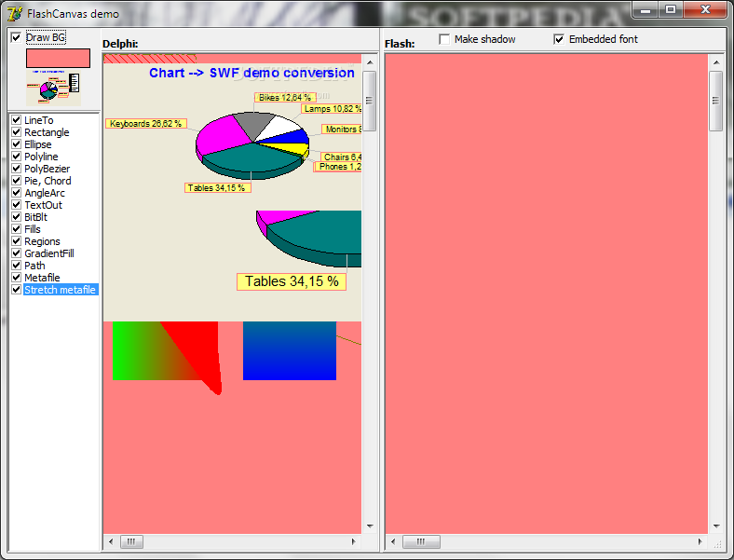Viewport: 734px width, 560px height.
Task: Click the Bikes 12,84 % chart label
Action: [x=285, y=98]
